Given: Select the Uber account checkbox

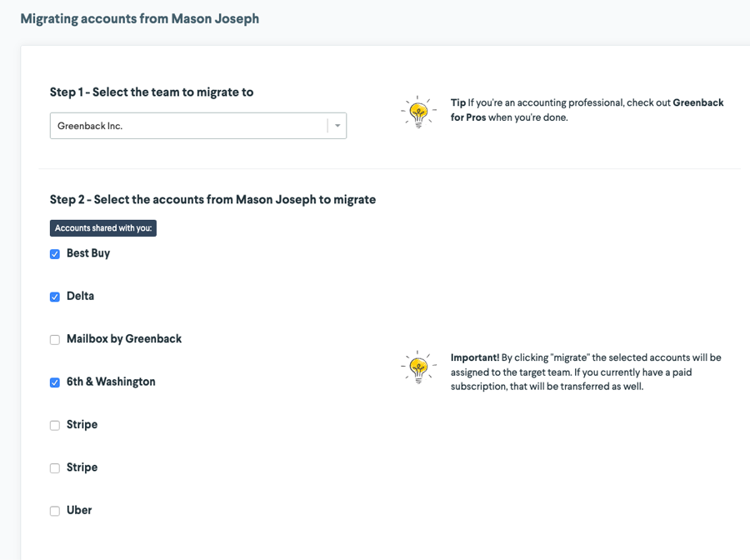Looking at the screenshot, I should click(x=55, y=511).
